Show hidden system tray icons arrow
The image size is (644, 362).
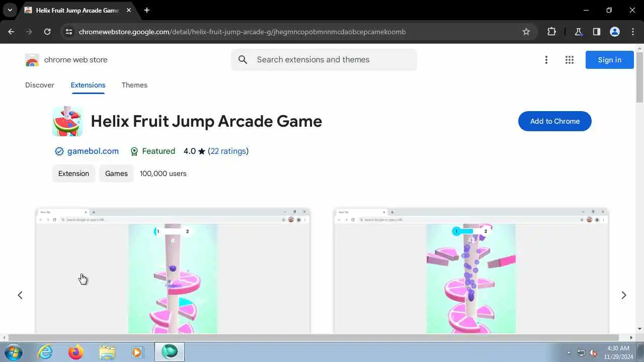569,352
